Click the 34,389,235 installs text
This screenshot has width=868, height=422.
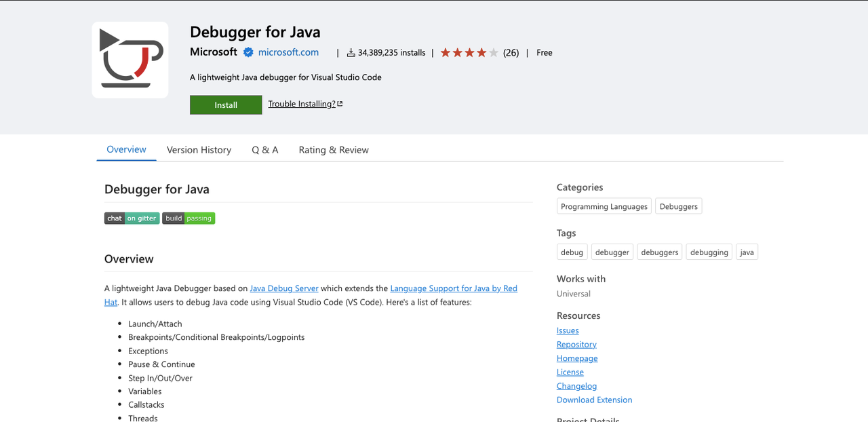pos(392,52)
